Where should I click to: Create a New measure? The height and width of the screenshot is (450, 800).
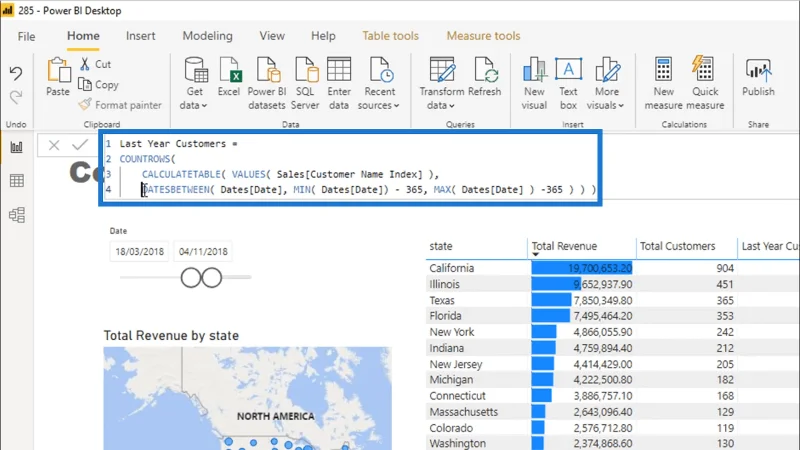tap(663, 83)
